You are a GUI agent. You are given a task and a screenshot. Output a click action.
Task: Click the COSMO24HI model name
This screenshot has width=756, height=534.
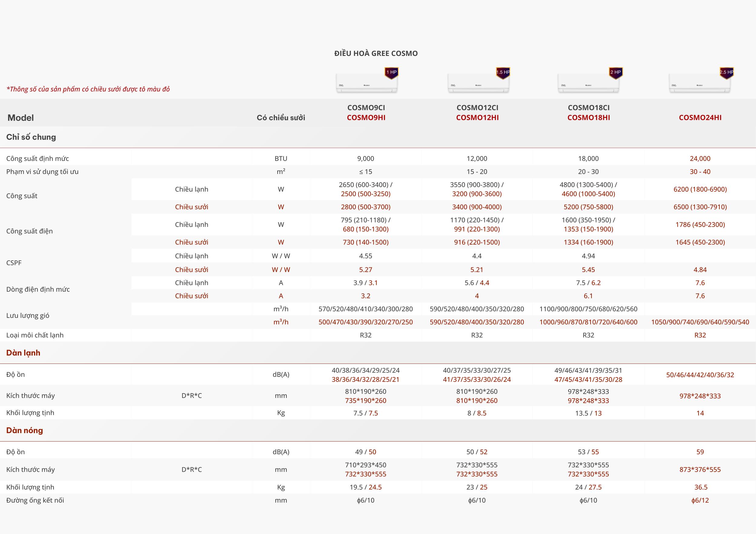click(700, 118)
